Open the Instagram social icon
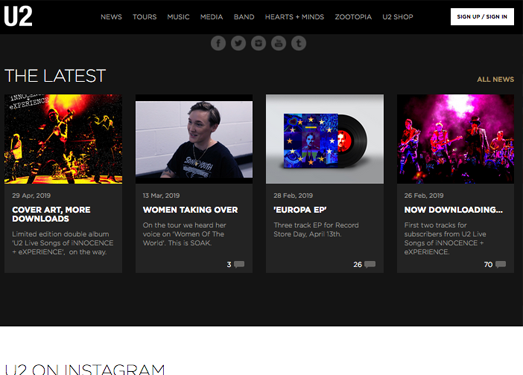 (x=258, y=43)
